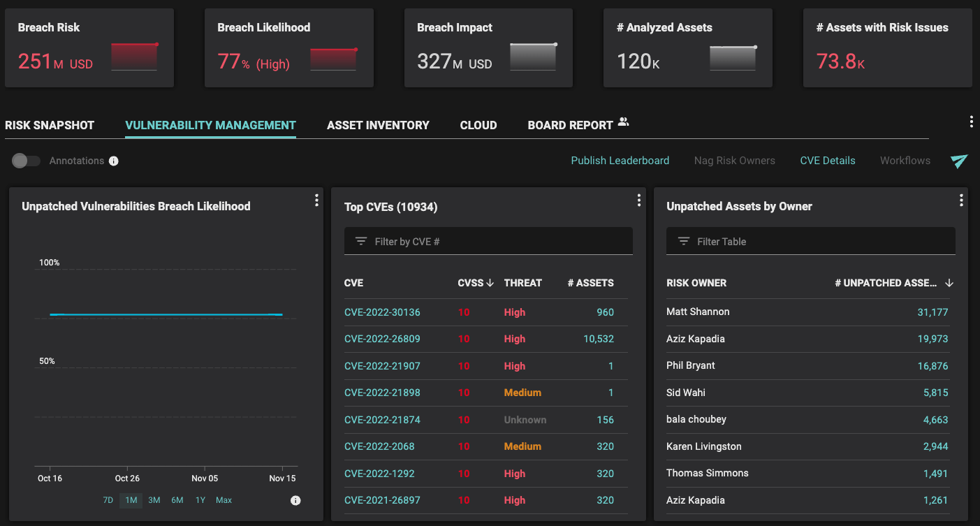Click the info icon below the likelihood chart

[295, 500]
